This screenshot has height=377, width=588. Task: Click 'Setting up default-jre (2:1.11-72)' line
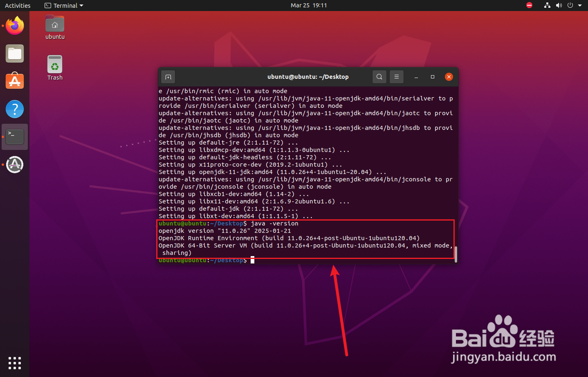[x=228, y=143]
